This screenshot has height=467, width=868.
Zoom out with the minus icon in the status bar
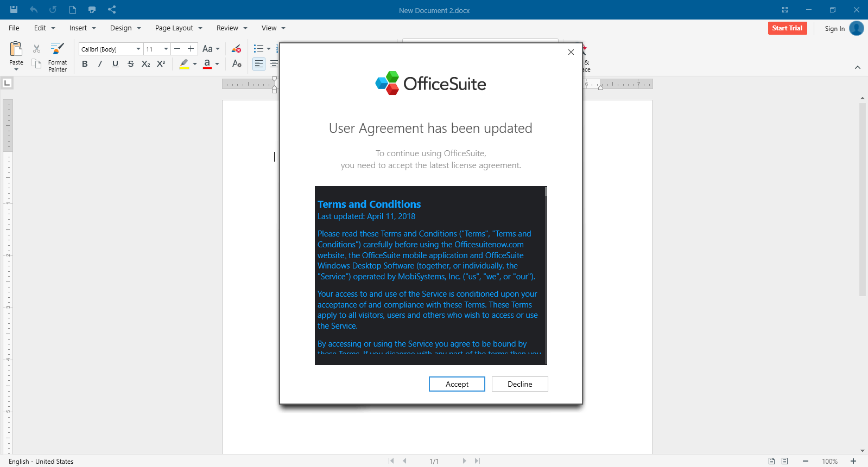806,461
